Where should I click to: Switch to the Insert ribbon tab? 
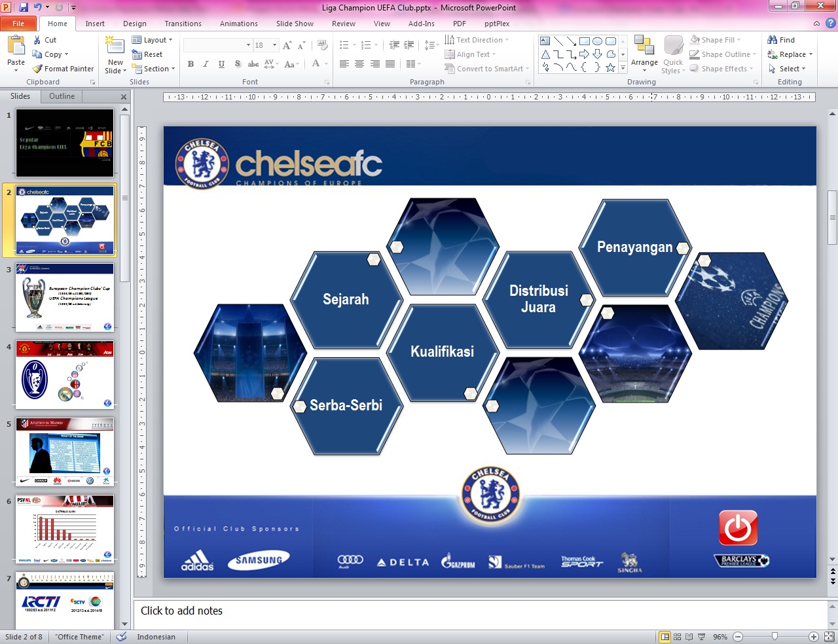coord(95,24)
